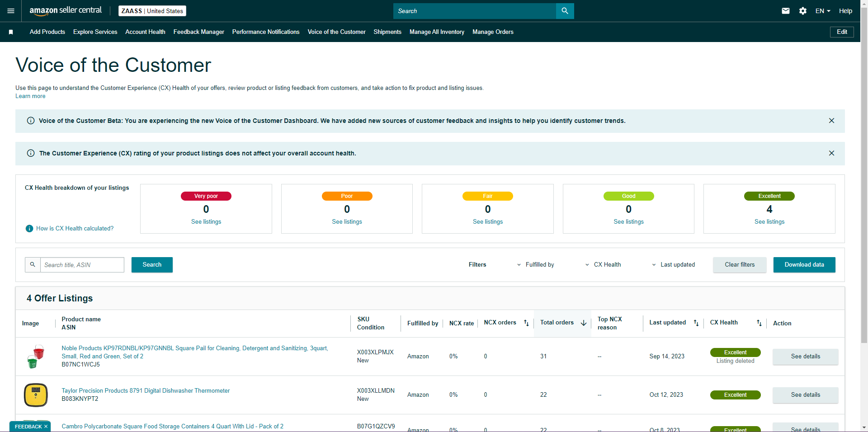Open the messages envelope icon
The image size is (868, 432).
tap(786, 11)
